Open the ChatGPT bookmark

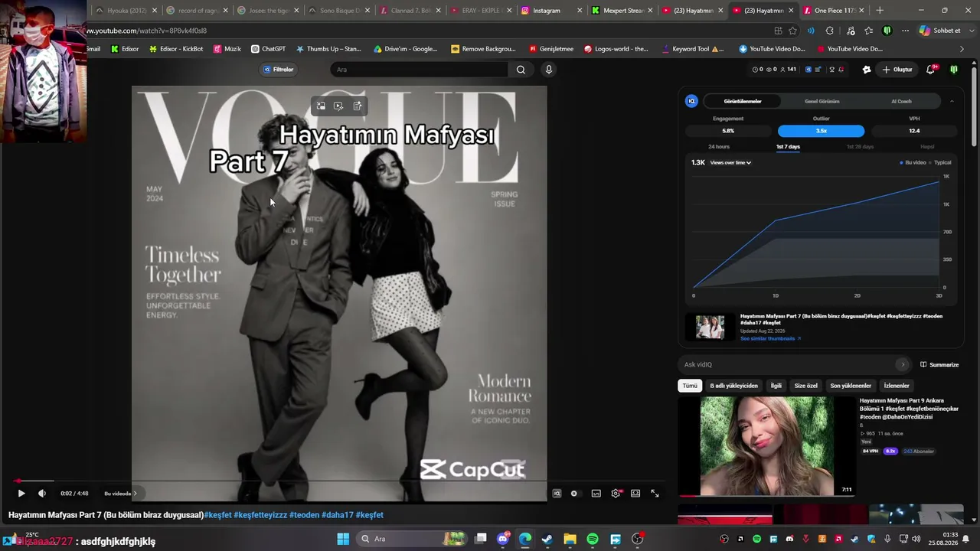[269, 49]
